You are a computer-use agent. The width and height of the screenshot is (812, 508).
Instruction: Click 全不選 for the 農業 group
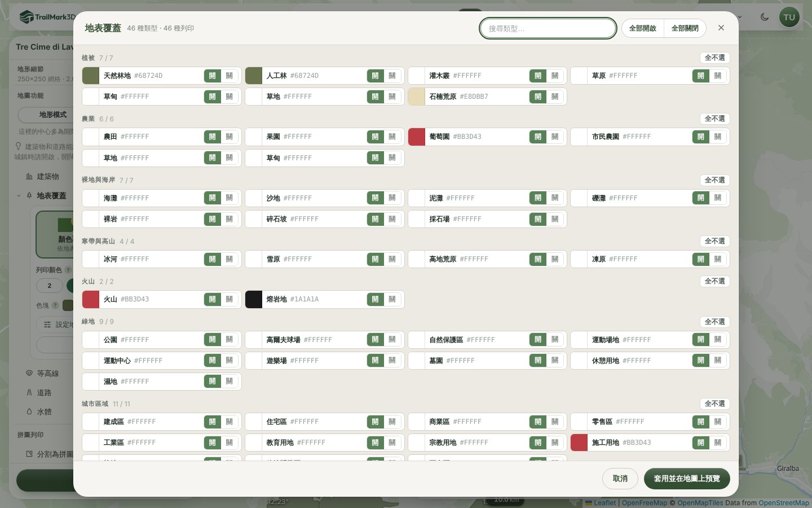(715, 119)
